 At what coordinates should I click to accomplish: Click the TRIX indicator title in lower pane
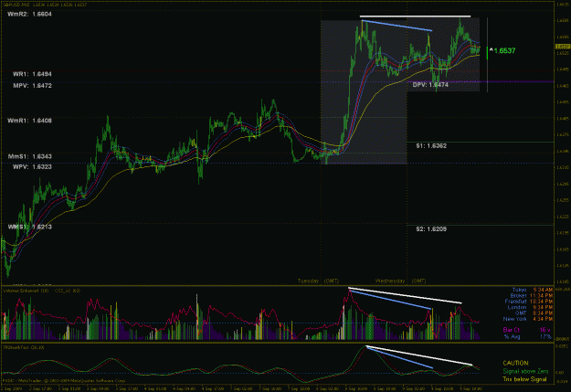pos(24,347)
